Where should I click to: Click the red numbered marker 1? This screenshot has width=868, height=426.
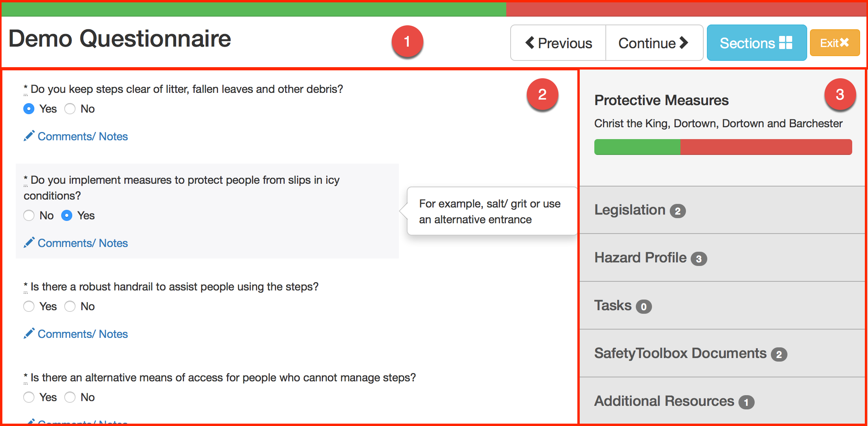[407, 41]
